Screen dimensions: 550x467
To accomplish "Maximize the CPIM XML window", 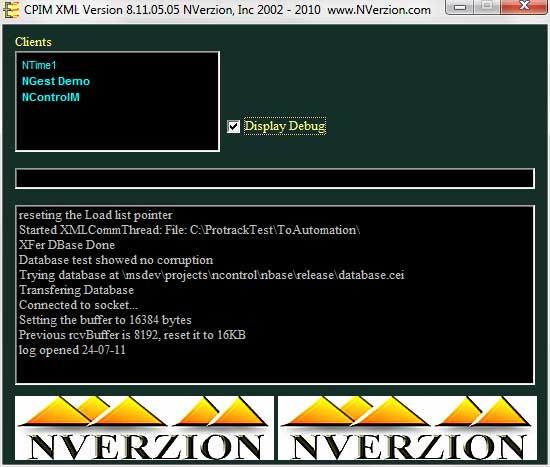I will point(487,6).
